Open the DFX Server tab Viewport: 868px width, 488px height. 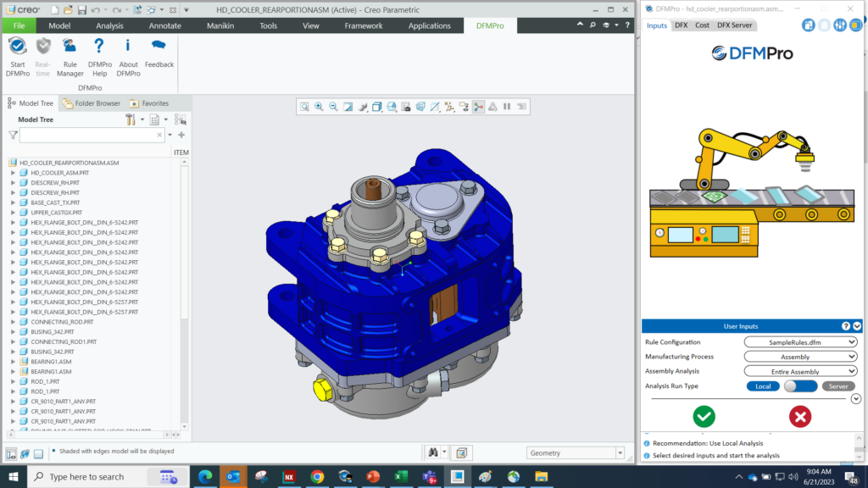(x=735, y=25)
